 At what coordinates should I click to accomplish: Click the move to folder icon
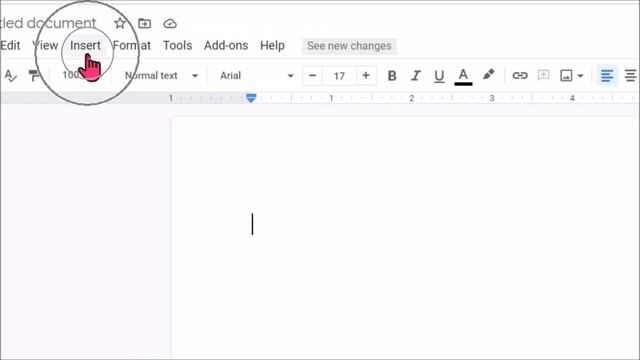tap(144, 24)
